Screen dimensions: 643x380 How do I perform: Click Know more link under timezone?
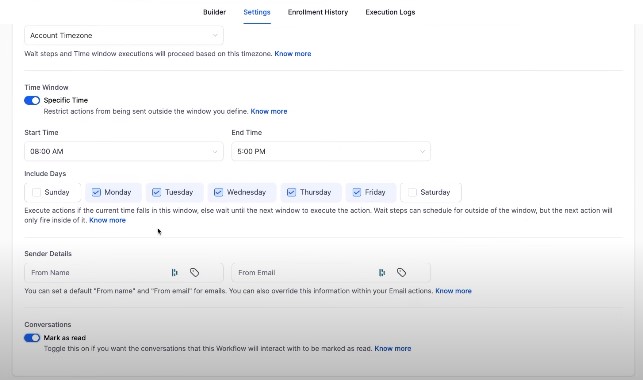(293, 54)
